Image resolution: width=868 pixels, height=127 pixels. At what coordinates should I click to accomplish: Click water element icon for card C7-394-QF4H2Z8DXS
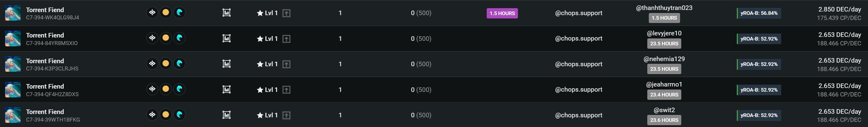tap(179, 89)
